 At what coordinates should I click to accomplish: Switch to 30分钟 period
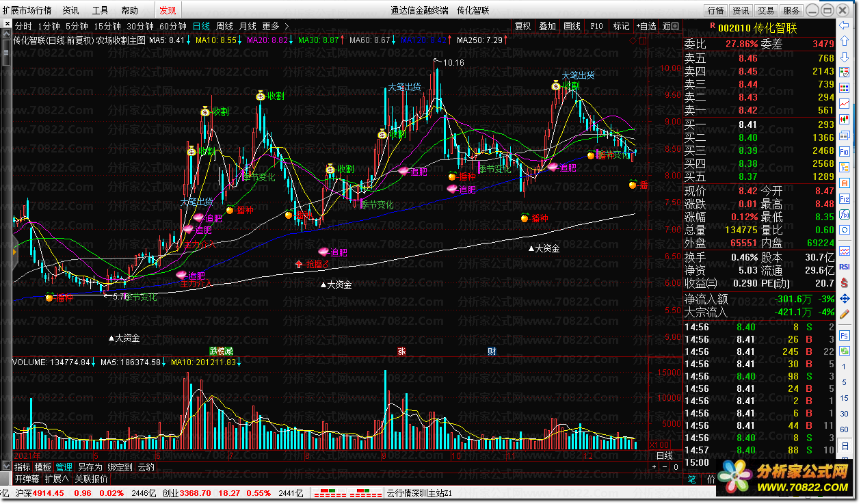[140, 26]
